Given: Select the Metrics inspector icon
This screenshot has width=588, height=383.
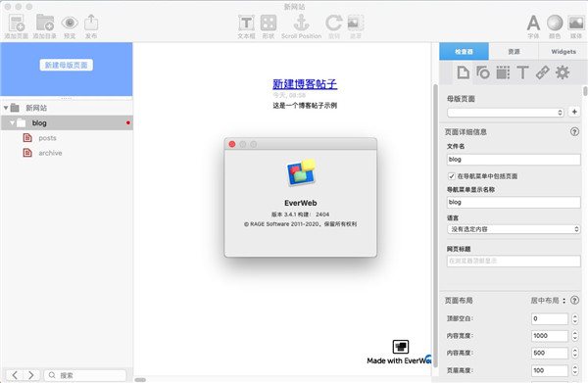Looking at the screenshot, I should (503, 72).
